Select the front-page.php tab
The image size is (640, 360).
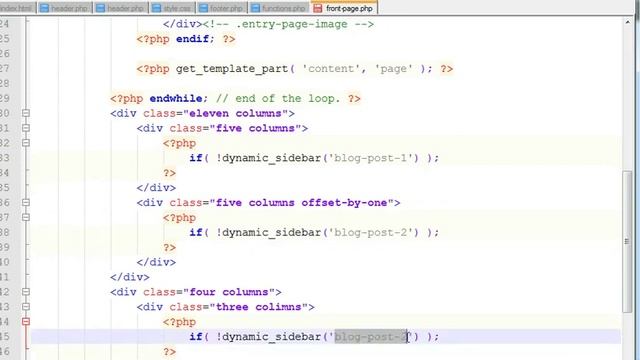tap(344, 8)
